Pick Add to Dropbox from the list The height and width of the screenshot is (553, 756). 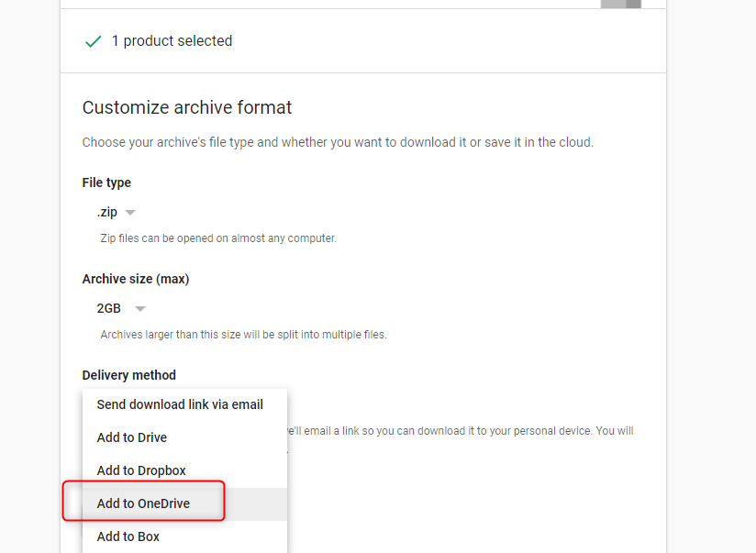tap(141, 470)
